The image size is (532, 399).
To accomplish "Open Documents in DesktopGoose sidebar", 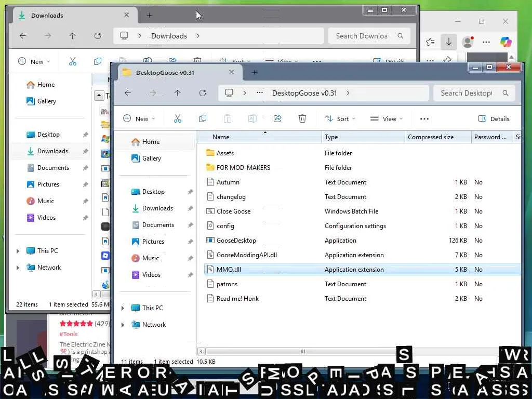I will [153, 224].
